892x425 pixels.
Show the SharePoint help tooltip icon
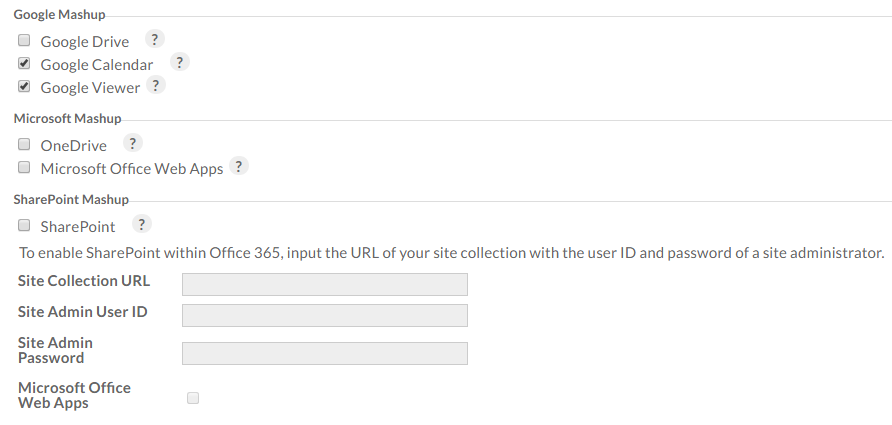pyautogui.click(x=141, y=224)
